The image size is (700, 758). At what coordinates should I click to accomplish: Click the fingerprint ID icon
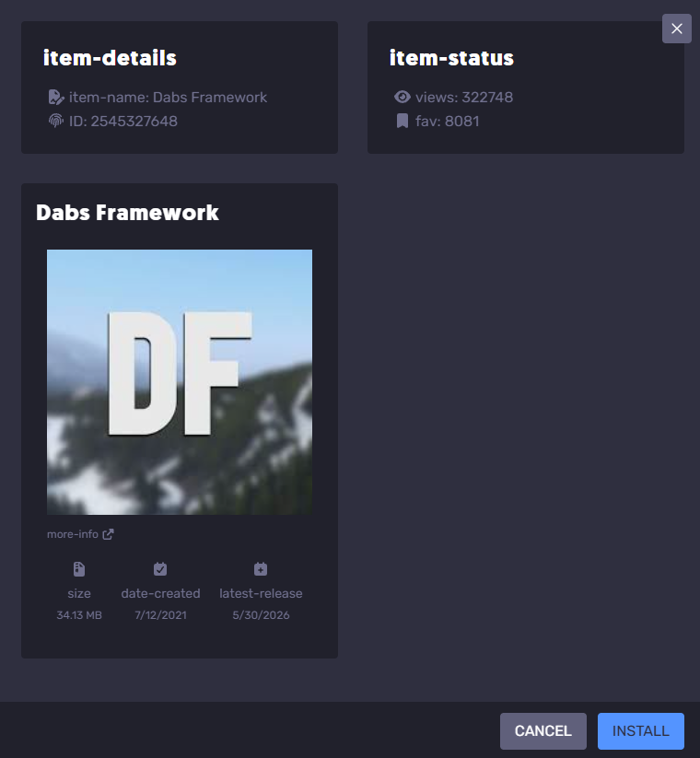pos(56,121)
